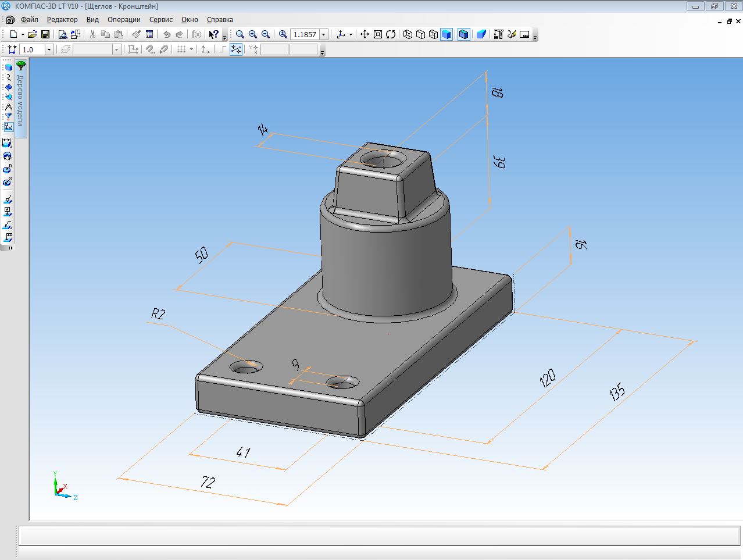Open the print preview icon
The height and width of the screenshot is (560, 743).
(63, 34)
